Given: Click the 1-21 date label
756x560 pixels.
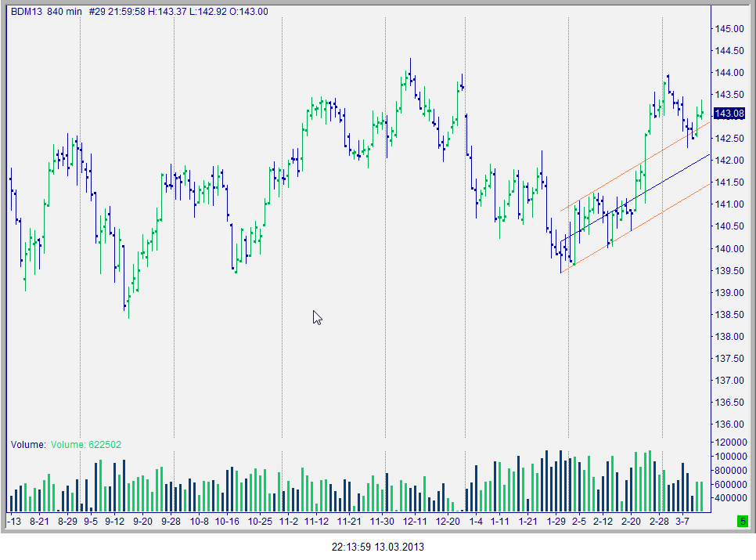Looking at the screenshot, I should pyautogui.click(x=527, y=522).
